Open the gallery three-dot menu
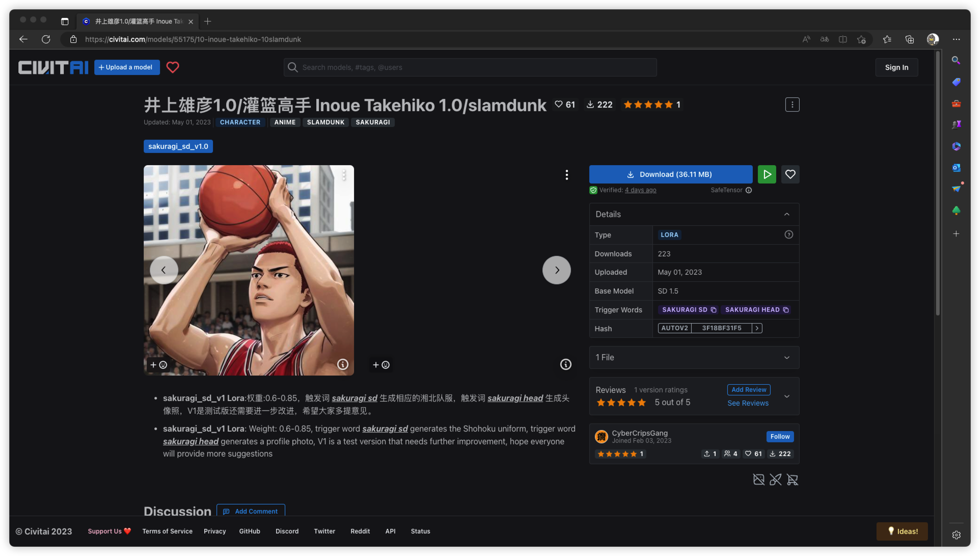 coord(566,175)
